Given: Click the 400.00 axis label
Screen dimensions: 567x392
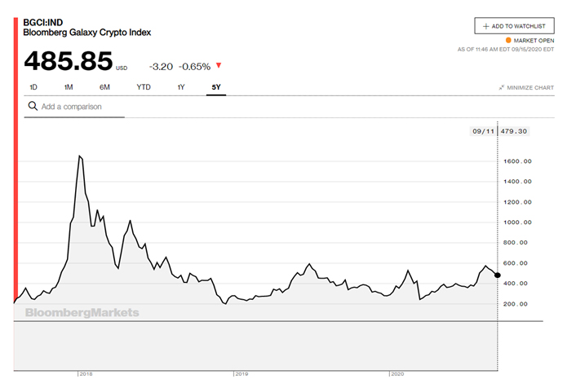Looking at the screenshot, I should 516,284.
